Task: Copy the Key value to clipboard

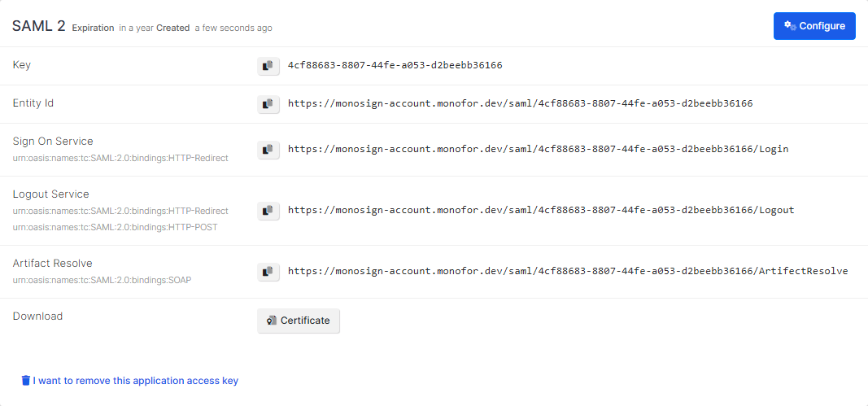Action: pos(268,66)
